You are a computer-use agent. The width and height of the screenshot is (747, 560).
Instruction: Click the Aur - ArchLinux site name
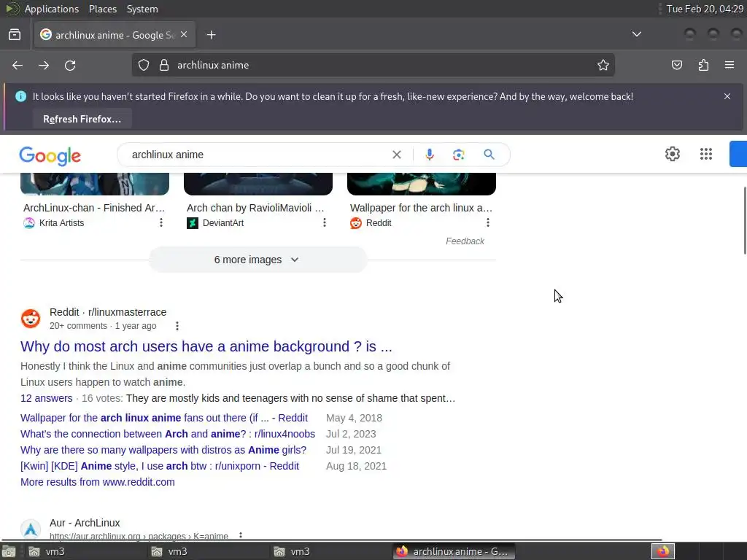click(85, 523)
